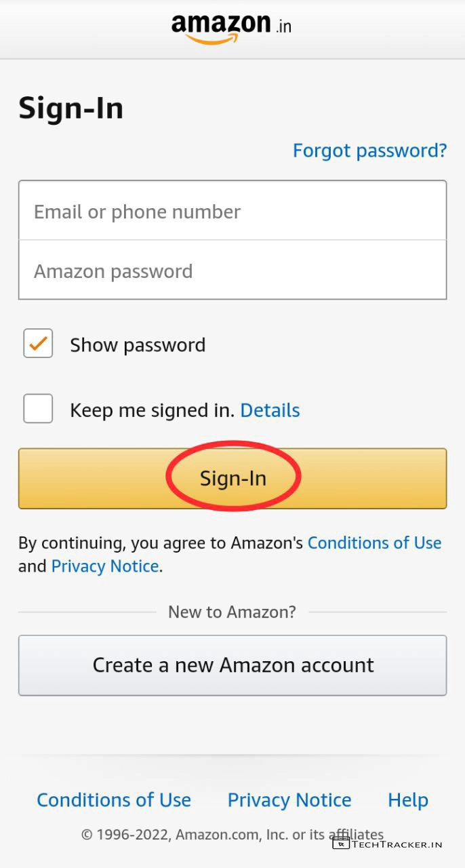465x868 pixels.
Task: Click the 'Show password' label text
Action: [x=138, y=345]
